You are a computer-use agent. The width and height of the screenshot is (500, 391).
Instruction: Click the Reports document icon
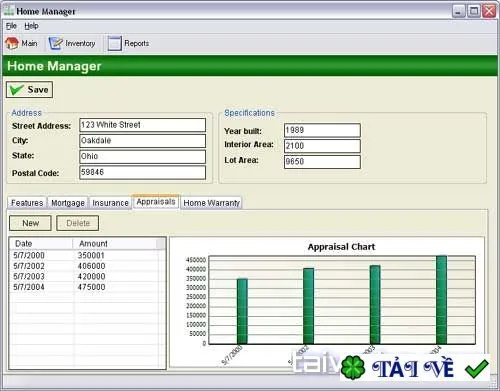[114, 43]
